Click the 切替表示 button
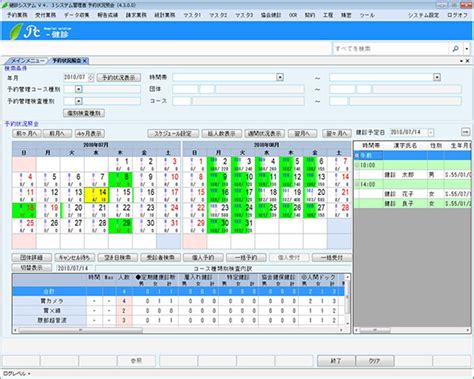The width and height of the screenshot is (474, 379). [x=32, y=268]
